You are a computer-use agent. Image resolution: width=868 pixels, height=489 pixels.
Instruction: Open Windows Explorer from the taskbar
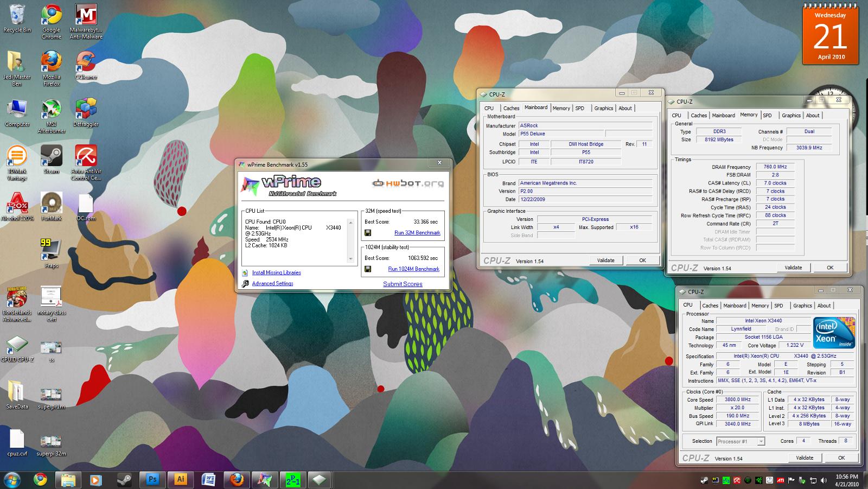68,480
